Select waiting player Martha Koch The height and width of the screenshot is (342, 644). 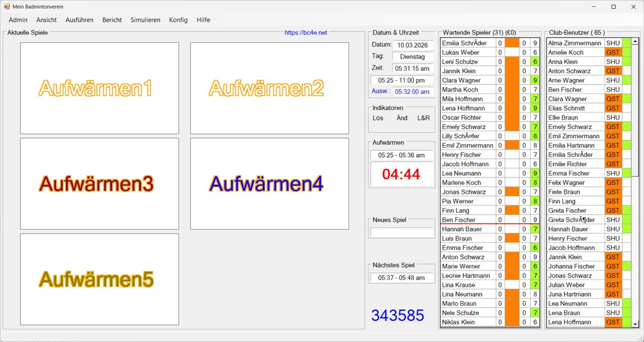(x=468, y=89)
